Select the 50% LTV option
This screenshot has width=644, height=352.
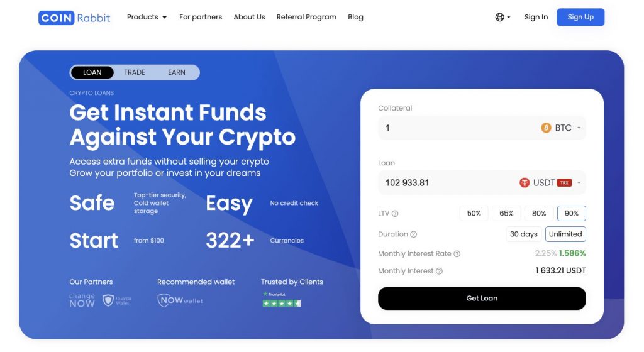[x=474, y=213]
